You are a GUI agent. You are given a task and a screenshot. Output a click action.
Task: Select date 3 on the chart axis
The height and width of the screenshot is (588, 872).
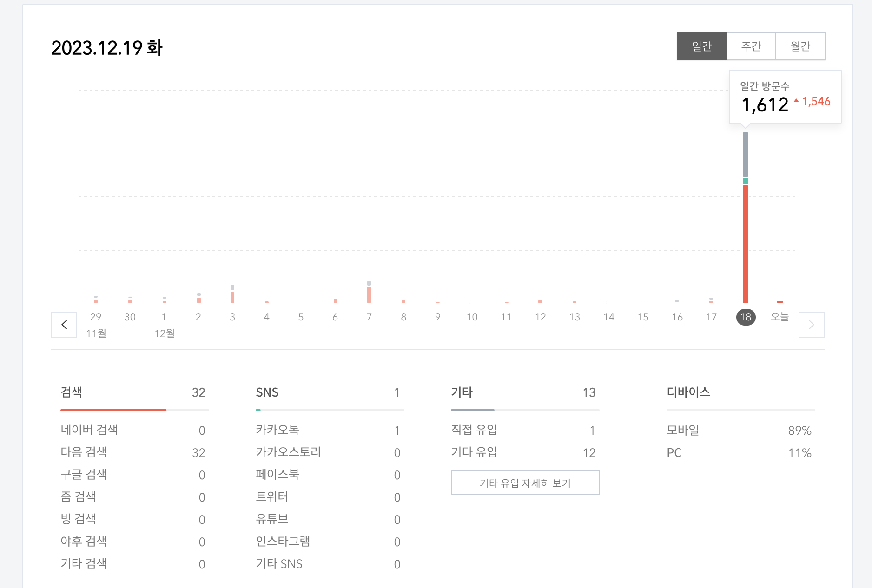click(x=232, y=317)
